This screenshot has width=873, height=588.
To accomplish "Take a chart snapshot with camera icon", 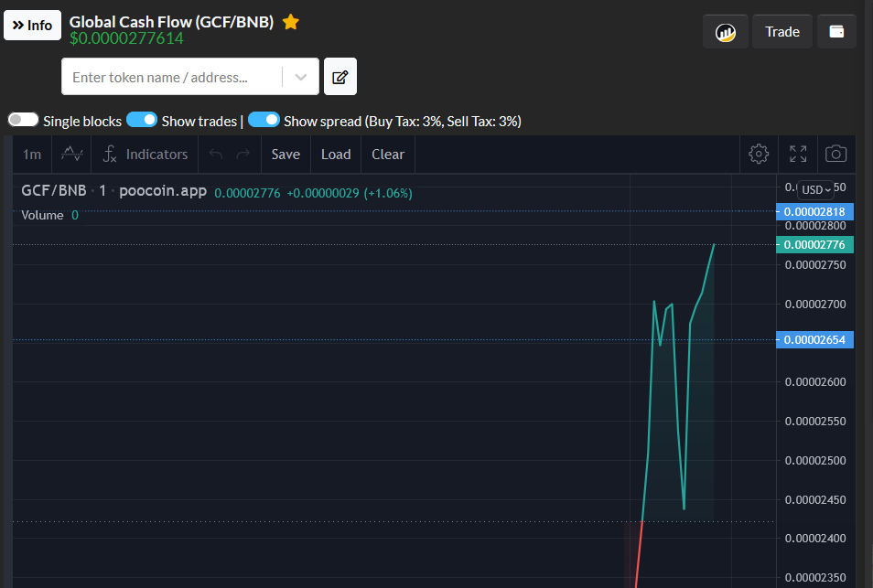I will (x=835, y=155).
